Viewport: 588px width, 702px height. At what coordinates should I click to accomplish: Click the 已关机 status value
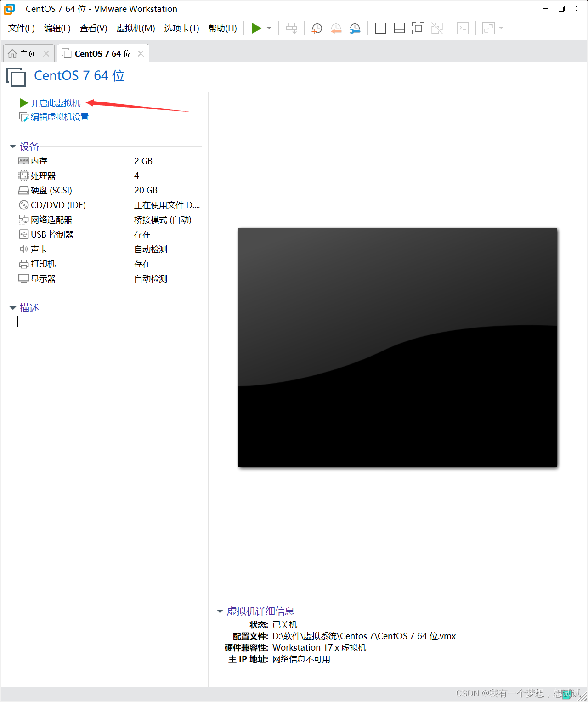click(285, 625)
